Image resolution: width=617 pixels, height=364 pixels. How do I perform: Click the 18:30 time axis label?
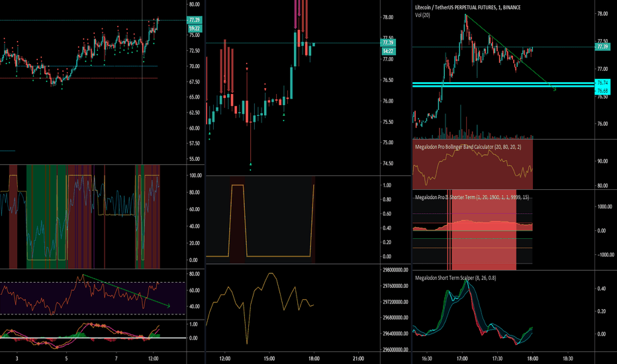(x=568, y=359)
